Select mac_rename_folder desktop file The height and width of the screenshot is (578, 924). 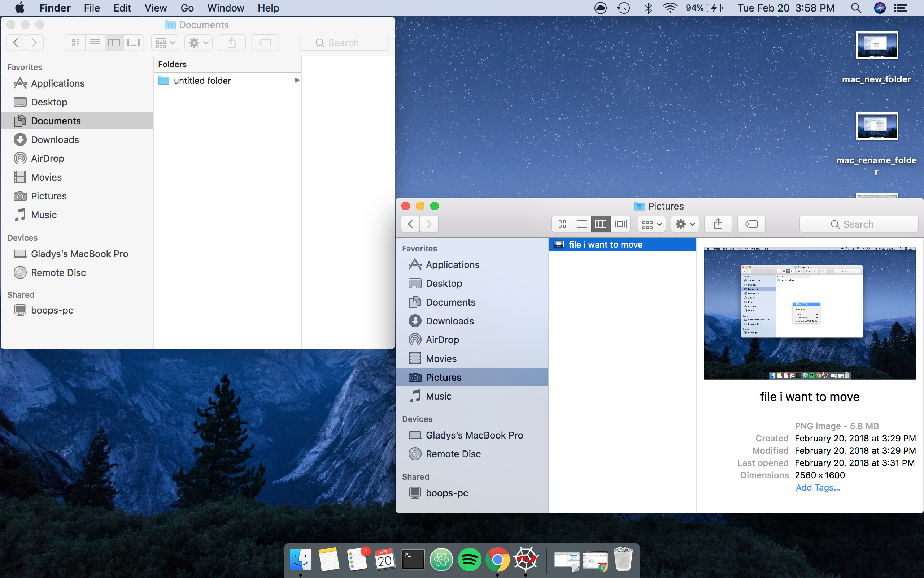click(877, 144)
